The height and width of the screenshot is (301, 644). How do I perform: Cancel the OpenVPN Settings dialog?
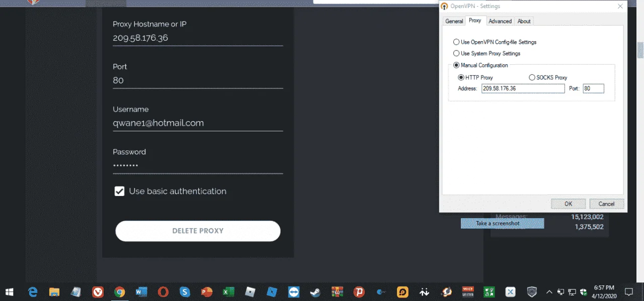click(x=606, y=204)
